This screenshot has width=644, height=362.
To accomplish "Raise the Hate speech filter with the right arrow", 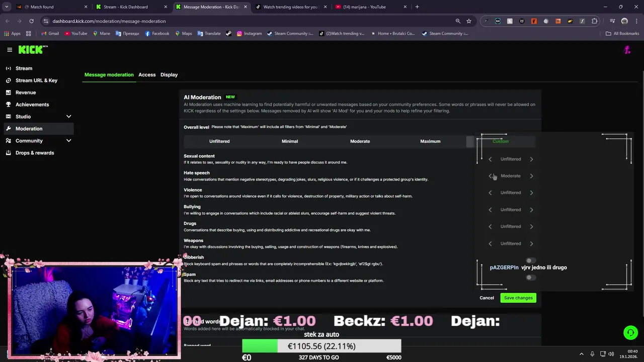I will coord(531,176).
